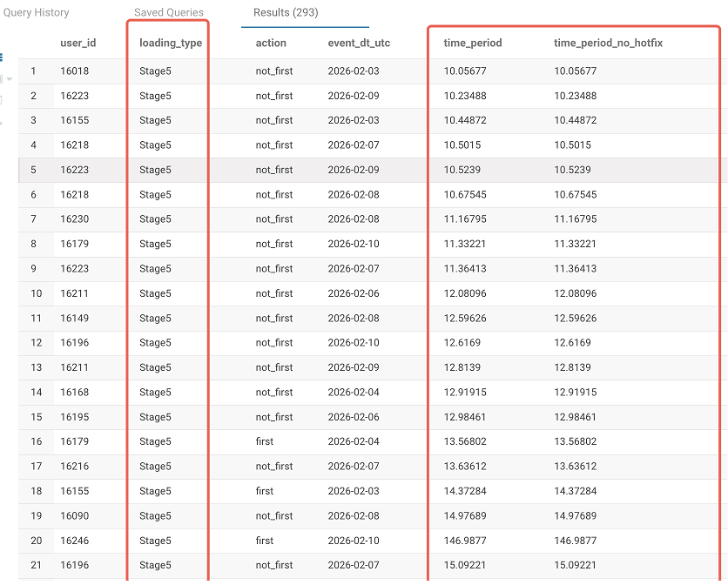The image size is (728, 585).
Task: Click the time_period_no_hotfix column header
Action: click(x=610, y=43)
